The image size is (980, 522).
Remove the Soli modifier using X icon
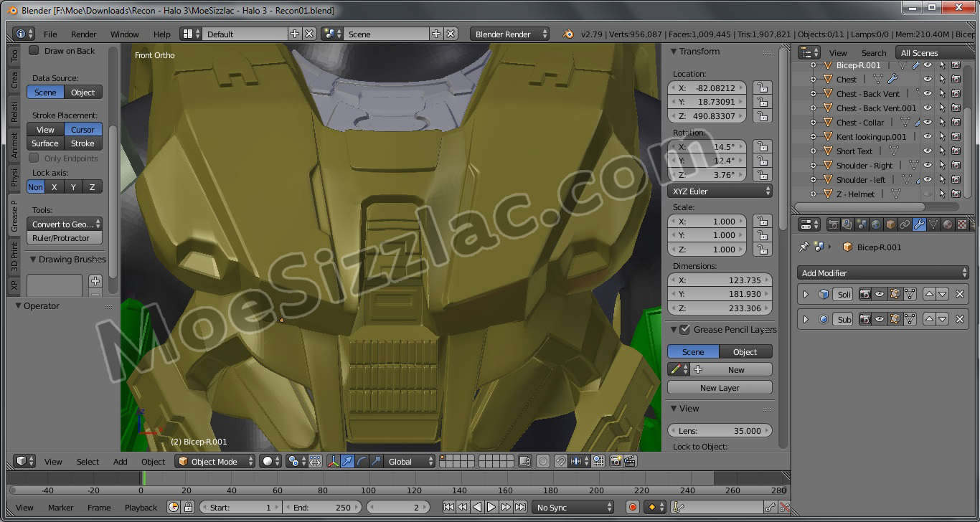click(x=960, y=294)
